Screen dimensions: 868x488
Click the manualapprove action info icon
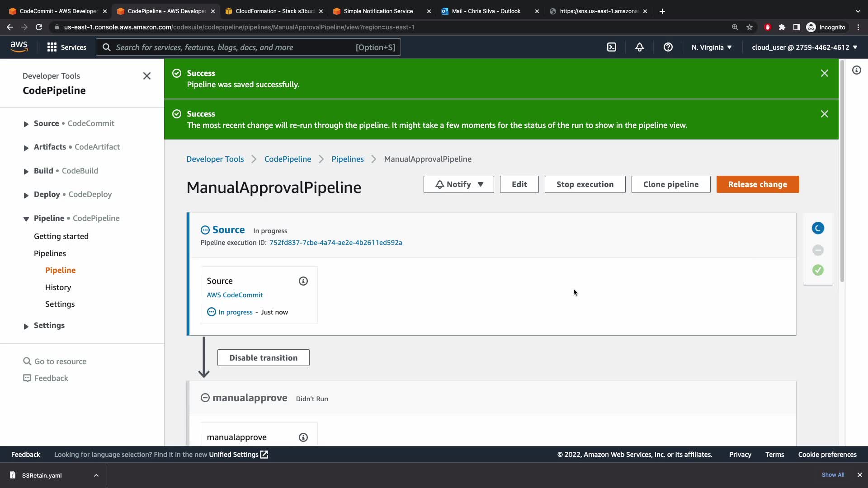click(303, 437)
